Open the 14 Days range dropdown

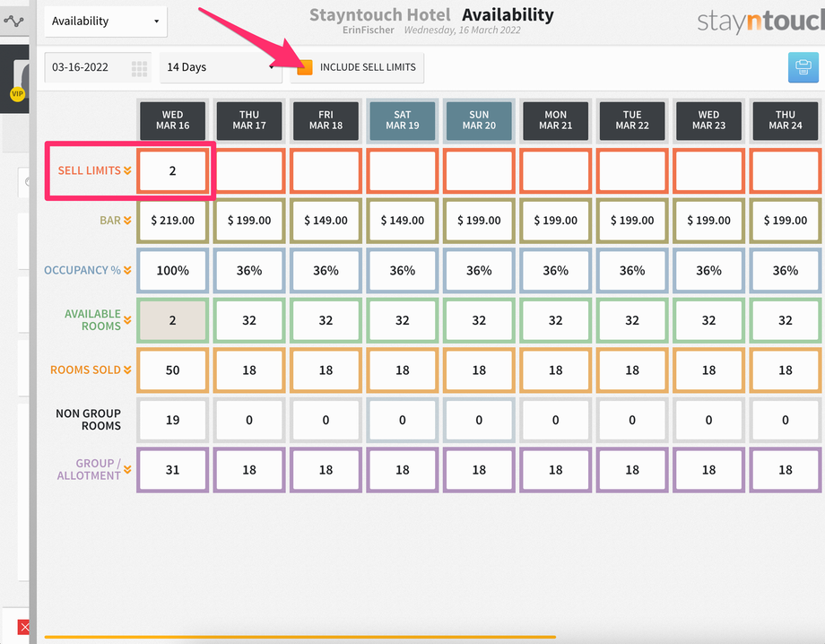[221, 67]
